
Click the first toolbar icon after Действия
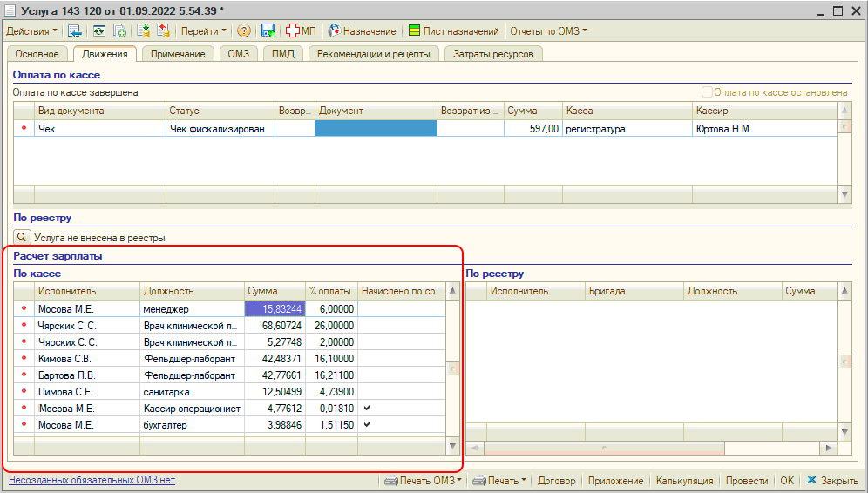(75, 31)
